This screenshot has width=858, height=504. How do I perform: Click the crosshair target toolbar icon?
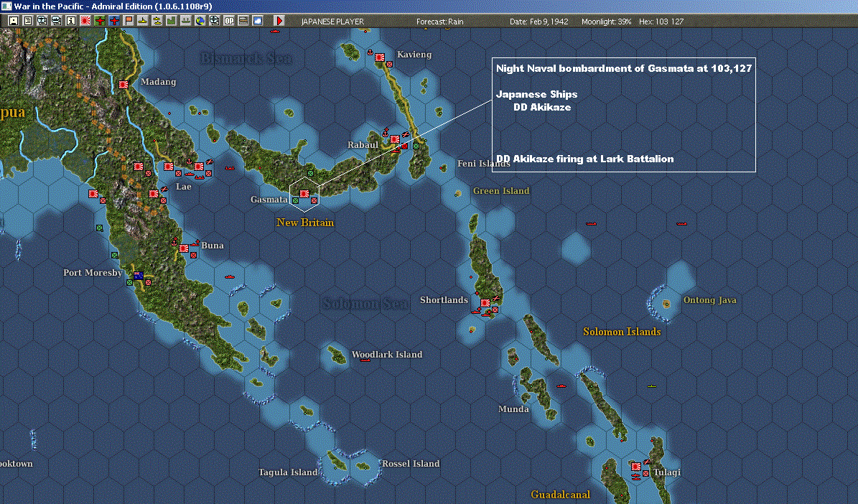215,21
